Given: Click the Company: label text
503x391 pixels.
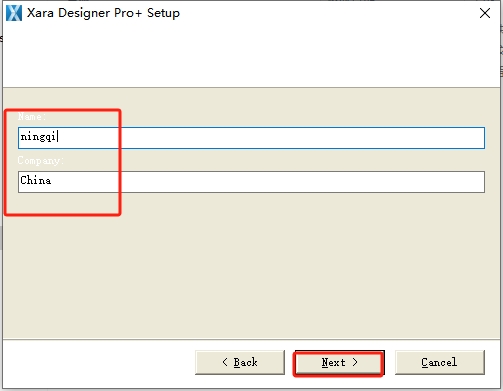Looking at the screenshot, I should click(41, 161).
